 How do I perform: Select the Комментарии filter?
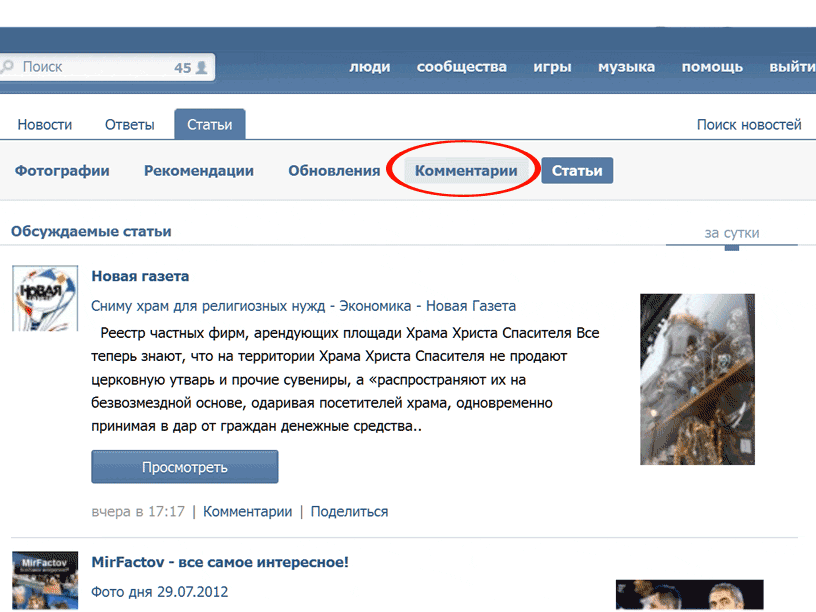tap(466, 171)
